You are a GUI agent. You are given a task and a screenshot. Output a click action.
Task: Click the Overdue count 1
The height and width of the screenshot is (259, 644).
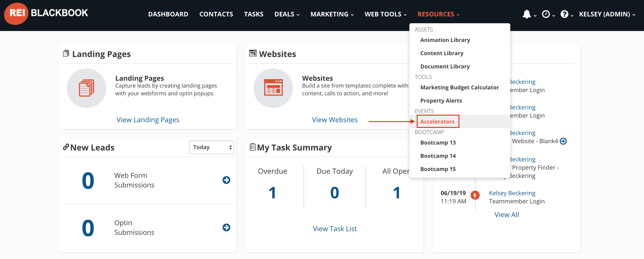pyautogui.click(x=272, y=193)
